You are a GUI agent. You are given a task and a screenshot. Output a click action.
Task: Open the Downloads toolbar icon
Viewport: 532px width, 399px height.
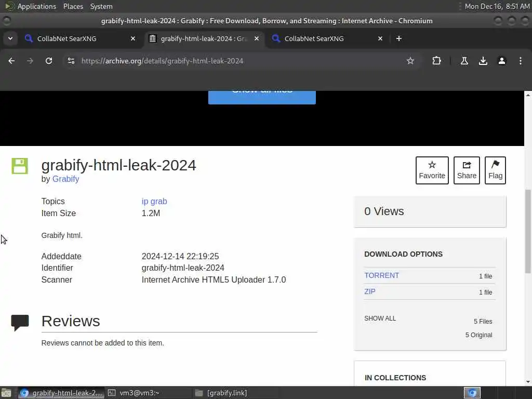pyautogui.click(x=483, y=61)
